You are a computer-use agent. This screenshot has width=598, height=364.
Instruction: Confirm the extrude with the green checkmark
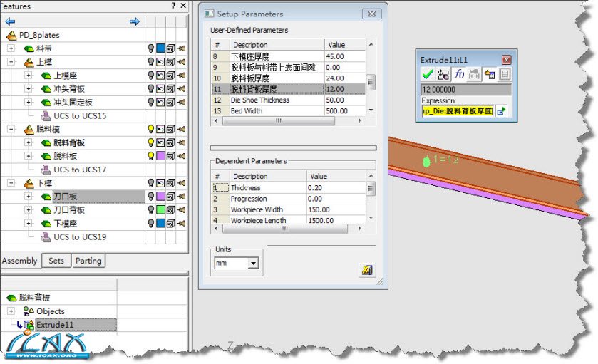[x=428, y=74]
